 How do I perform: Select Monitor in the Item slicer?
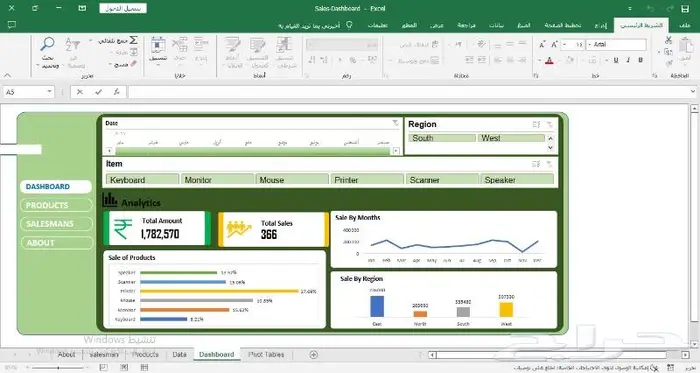click(x=217, y=180)
